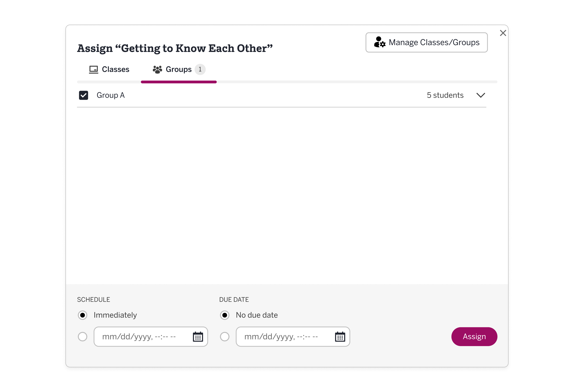Click the 5 students count label

pyautogui.click(x=445, y=95)
